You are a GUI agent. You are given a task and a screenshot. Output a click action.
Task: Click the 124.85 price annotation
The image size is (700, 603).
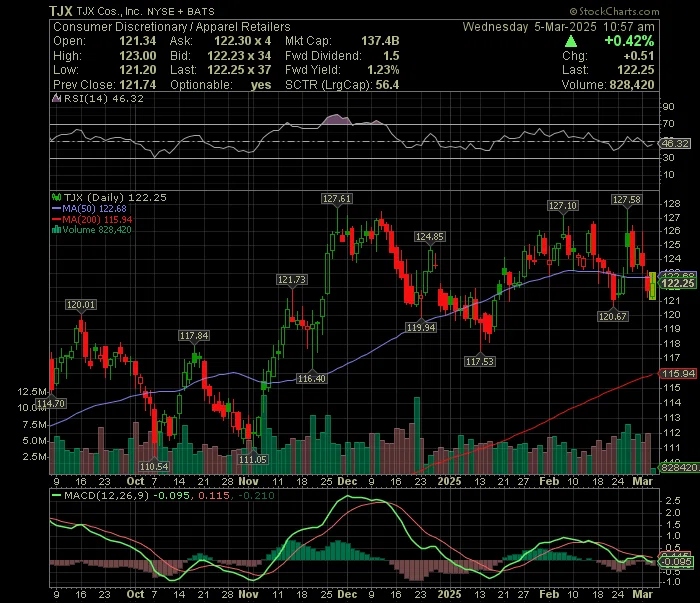429,237
